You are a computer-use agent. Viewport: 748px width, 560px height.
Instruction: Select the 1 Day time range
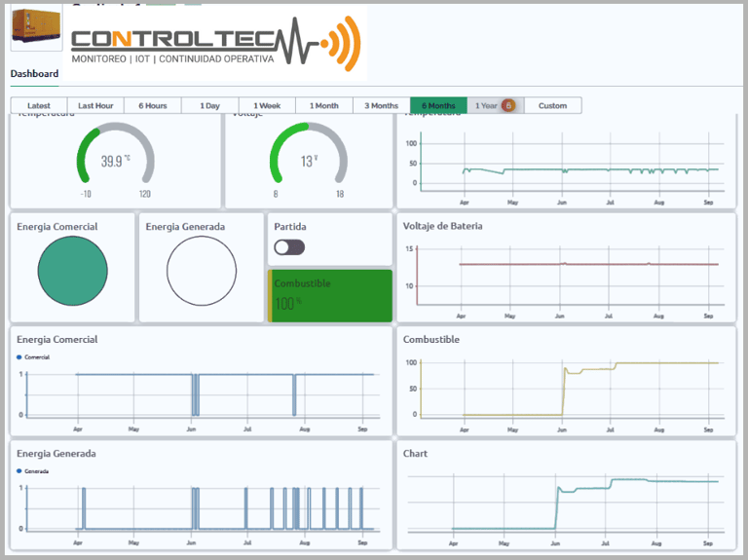pyautogui.click(x=210, y=105)
